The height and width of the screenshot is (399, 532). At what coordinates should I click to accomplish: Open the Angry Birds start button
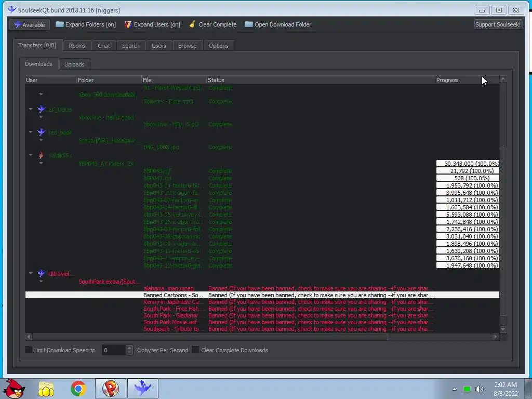point(14,389)
